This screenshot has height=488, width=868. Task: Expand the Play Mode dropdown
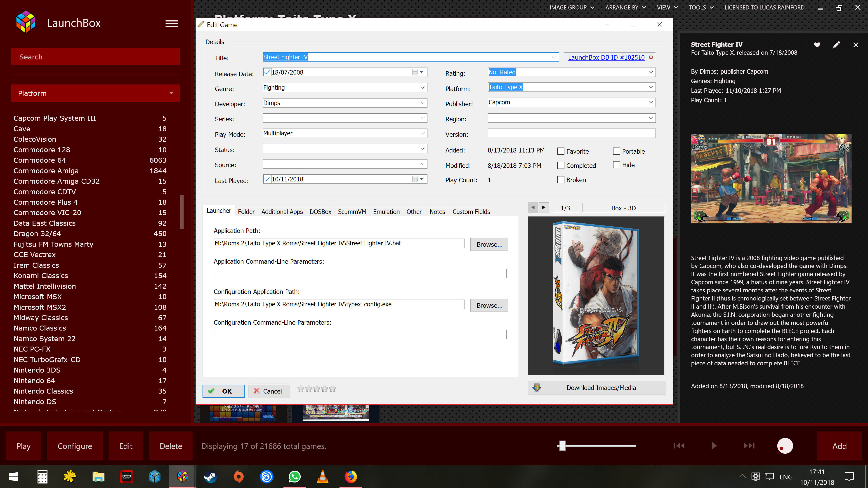click(x=422, y=133)
